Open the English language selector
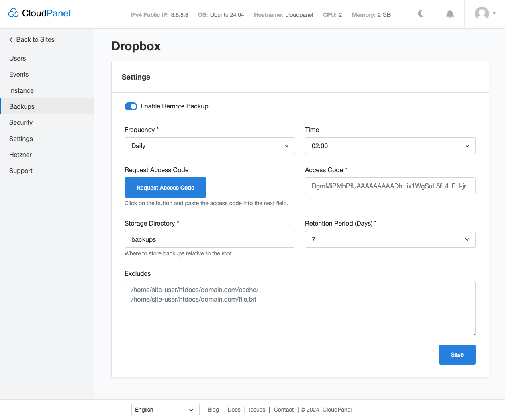This screenshot has width=505, height=420. (165, 410)
